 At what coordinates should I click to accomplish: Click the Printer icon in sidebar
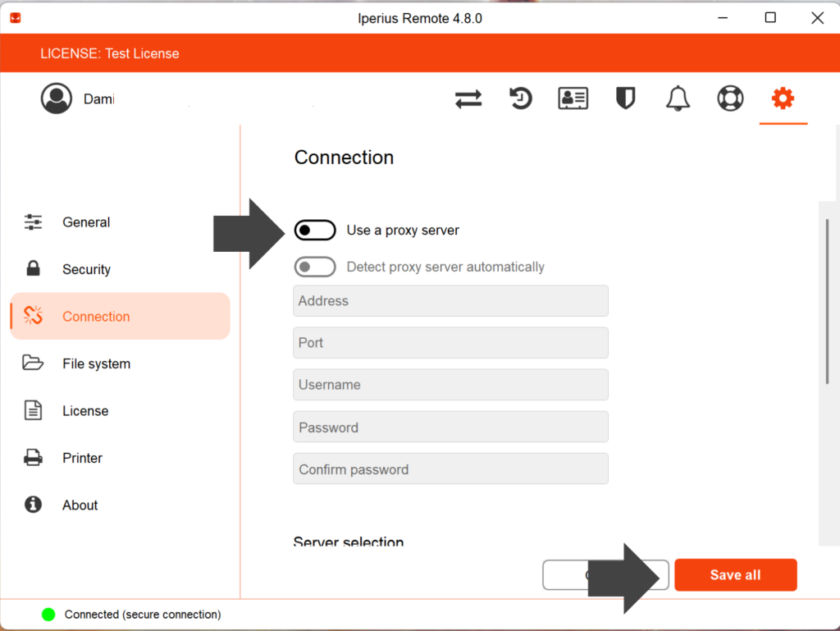(33, 457)
